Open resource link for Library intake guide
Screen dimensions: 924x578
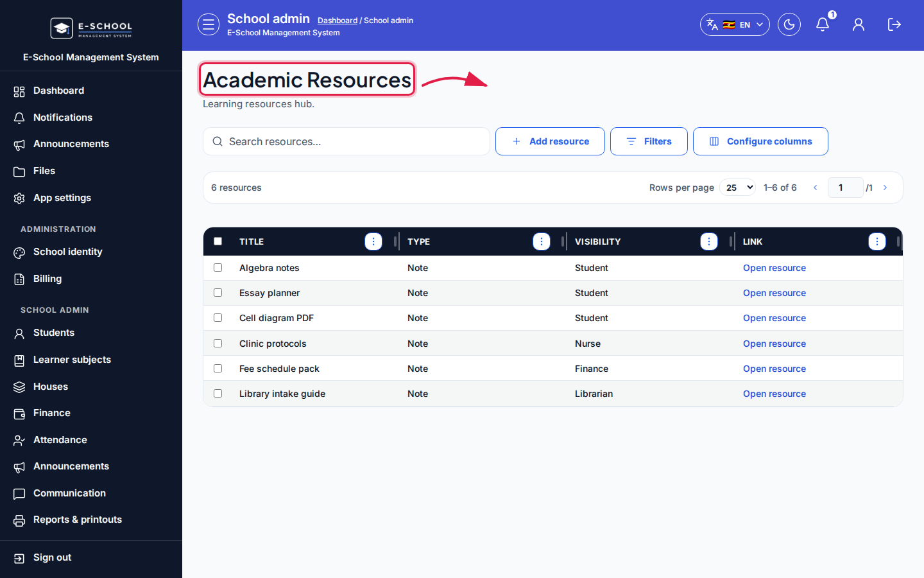coord(774,394)
